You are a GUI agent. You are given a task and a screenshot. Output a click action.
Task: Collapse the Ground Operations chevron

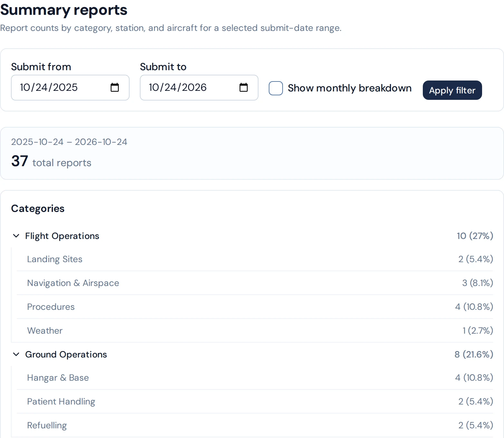tap(16, 354)
